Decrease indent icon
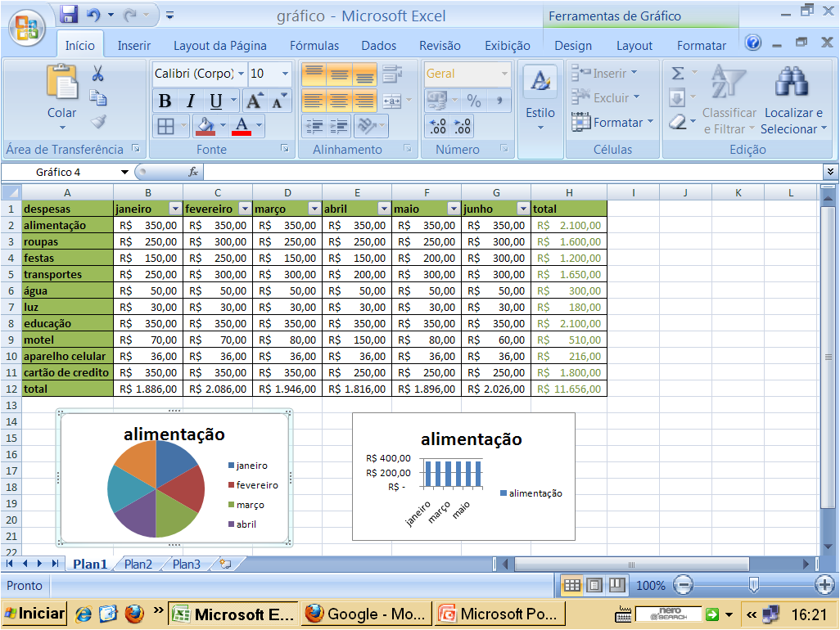Viewport: 840px width, 630px height. click(314, 126)
